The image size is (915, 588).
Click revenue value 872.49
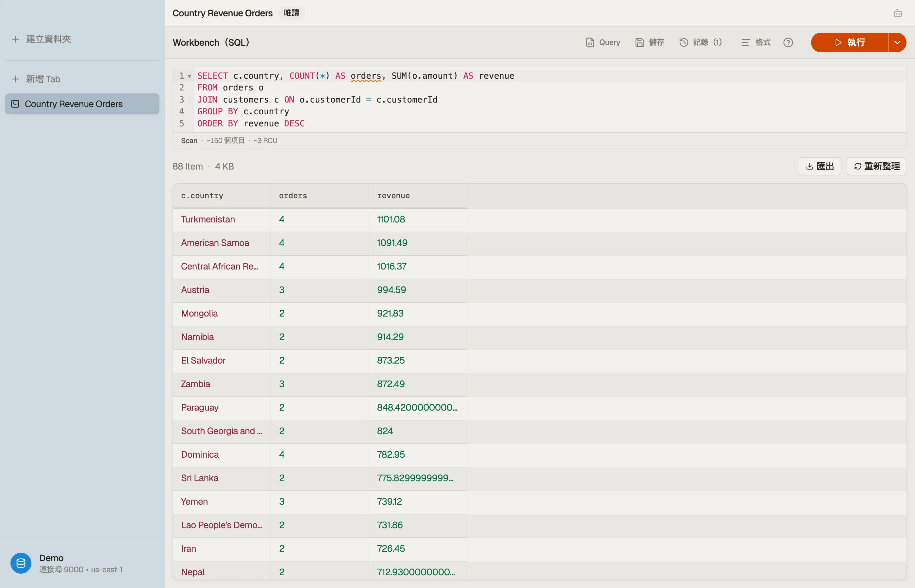391,384
